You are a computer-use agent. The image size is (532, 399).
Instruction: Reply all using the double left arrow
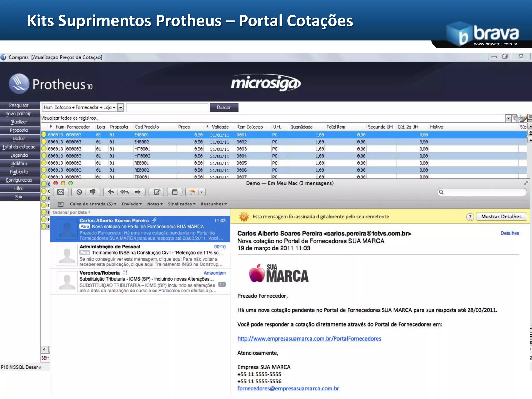point(124,192)
